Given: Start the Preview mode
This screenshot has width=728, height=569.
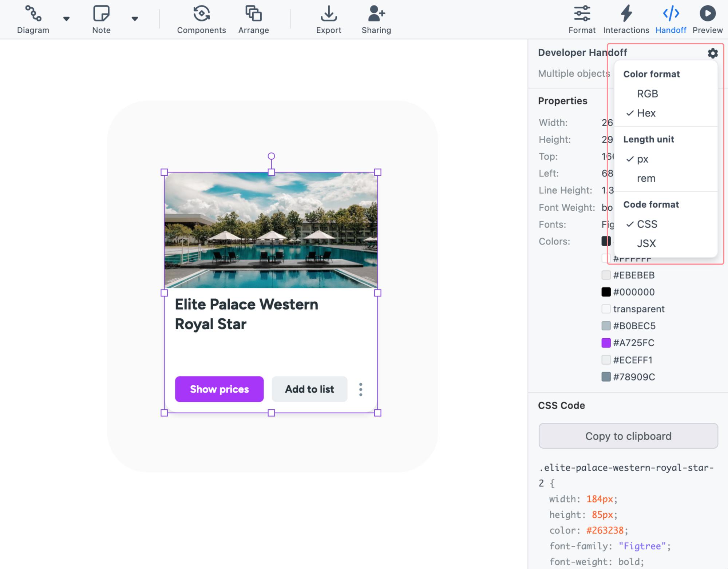Looking at the screenshot, I should click(707, 20).
